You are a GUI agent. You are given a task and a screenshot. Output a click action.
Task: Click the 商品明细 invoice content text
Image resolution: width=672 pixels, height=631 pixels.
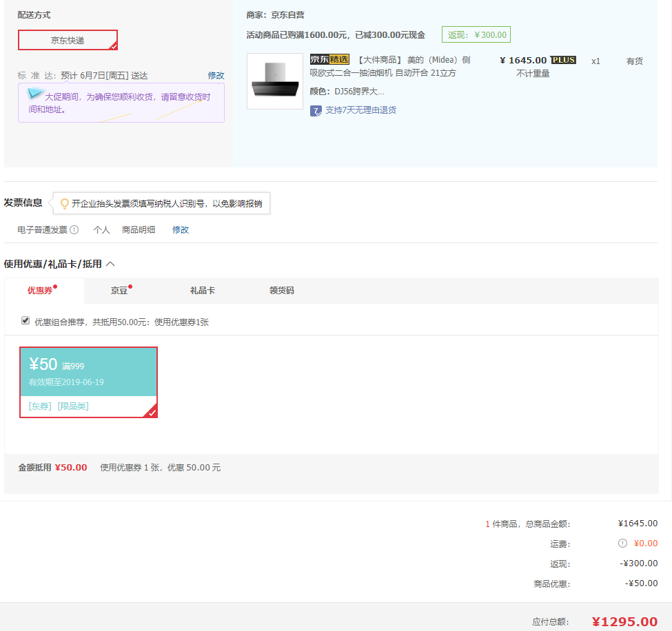point(139,230)
